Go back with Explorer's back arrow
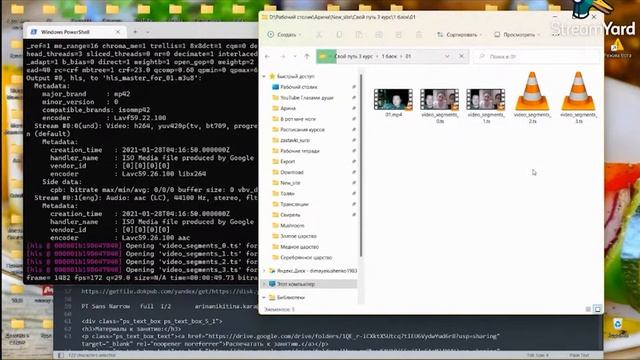The height and width of the screenshot is (360, 640). point(267,56)
